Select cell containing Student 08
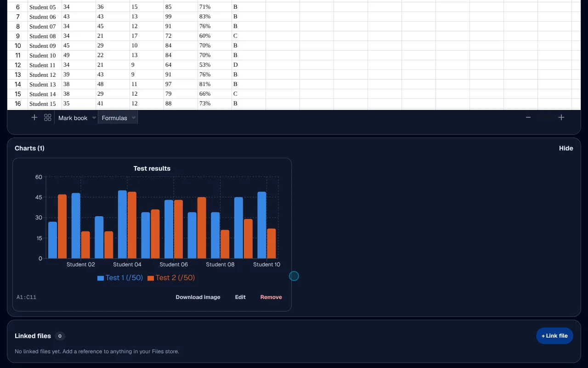Viewport: 588px width, 368px height. (x=45, y=36)
